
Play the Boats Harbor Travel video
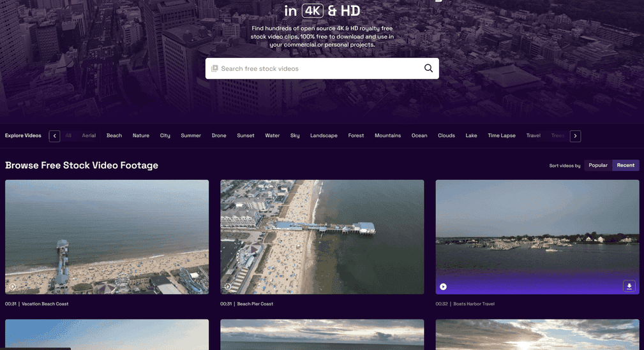click(x=443, y=286)
